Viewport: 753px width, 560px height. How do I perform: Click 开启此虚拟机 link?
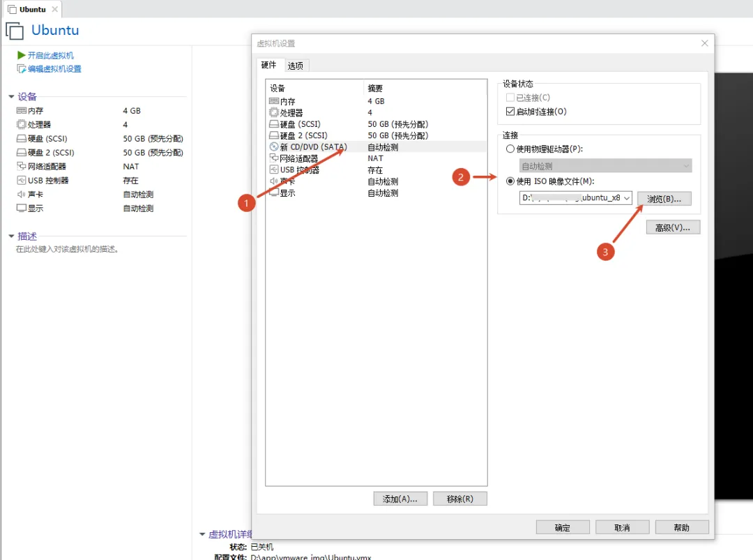pos(50,55)
